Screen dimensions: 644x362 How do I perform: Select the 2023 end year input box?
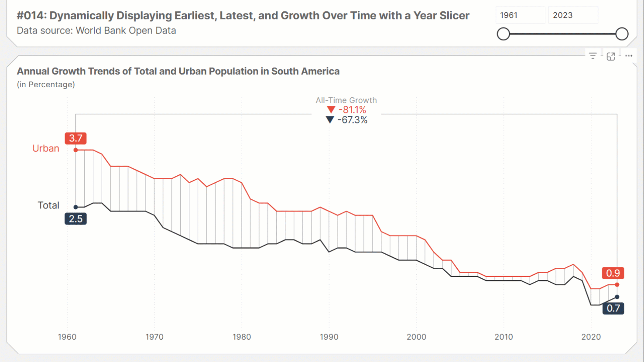click(573, 15)
